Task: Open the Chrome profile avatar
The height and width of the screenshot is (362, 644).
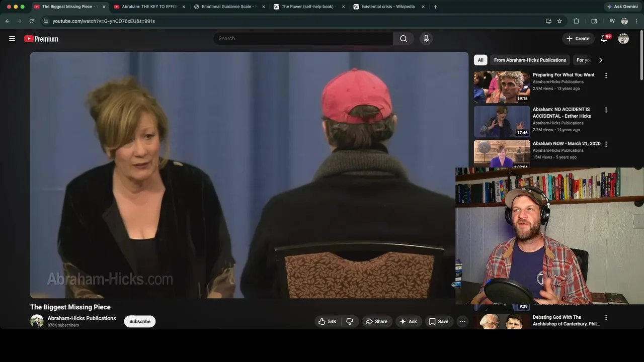Action: [x=624, y=21]
